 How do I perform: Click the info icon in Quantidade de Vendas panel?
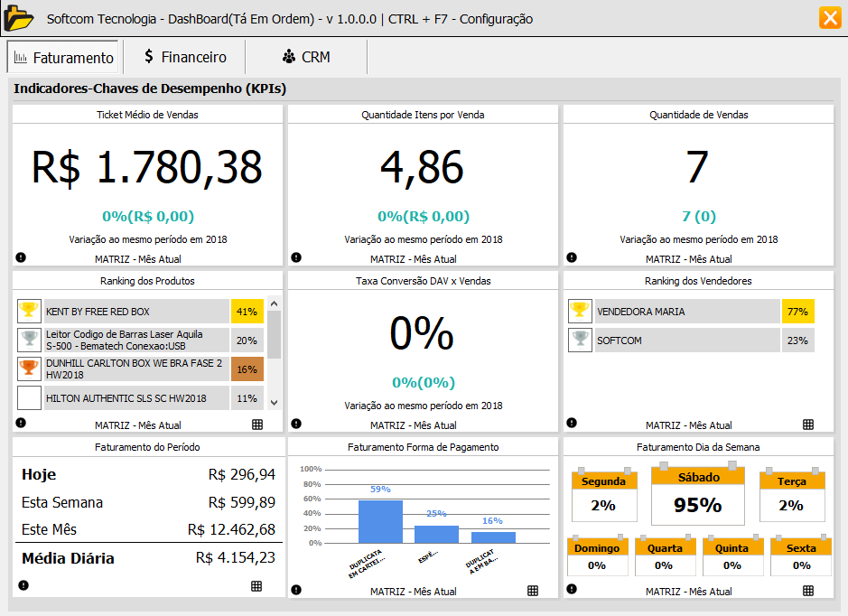pos(572,257)
